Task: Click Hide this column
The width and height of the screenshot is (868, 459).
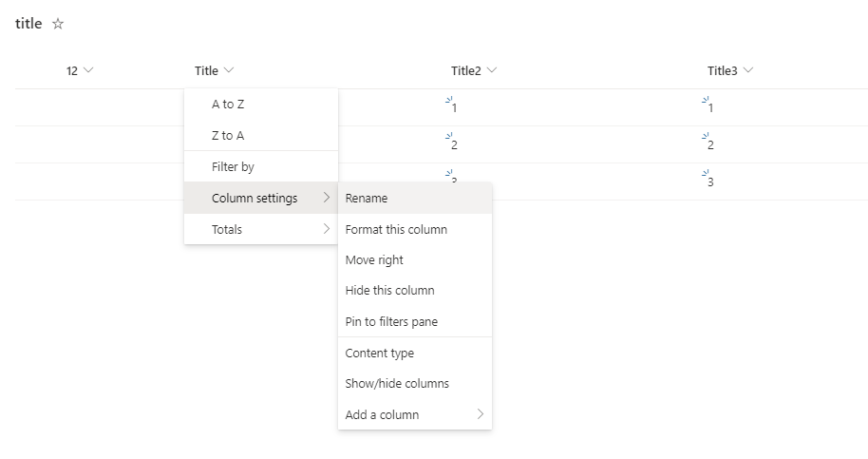Action: (389, 291)
